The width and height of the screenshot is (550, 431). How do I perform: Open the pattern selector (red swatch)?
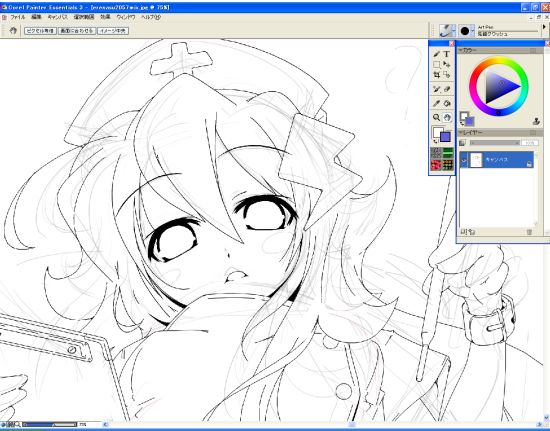coord(436,165)
